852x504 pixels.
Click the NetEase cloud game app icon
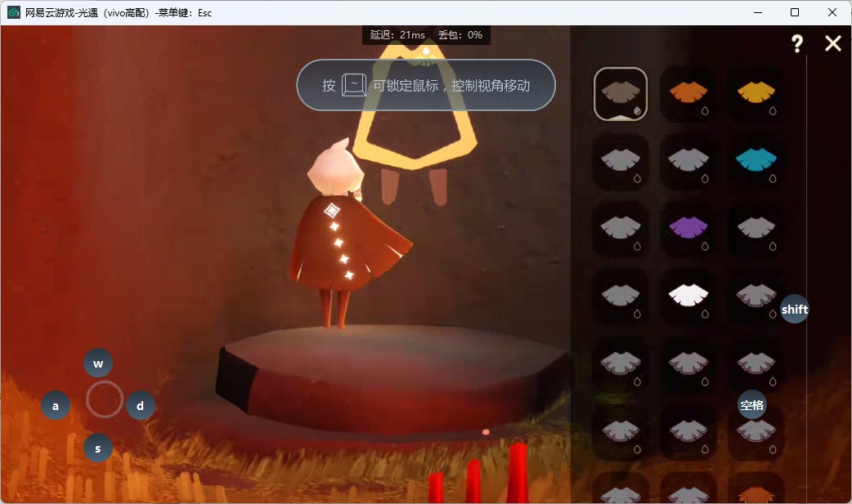tap(14, 12)
